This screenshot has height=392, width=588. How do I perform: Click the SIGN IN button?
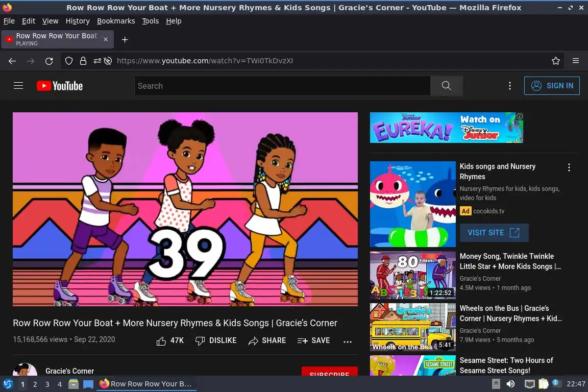552,86
